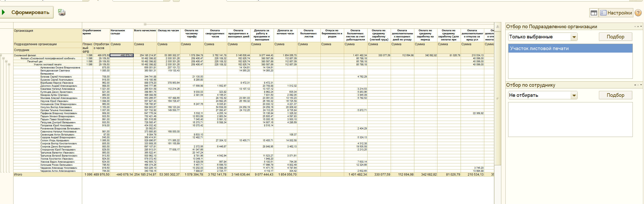Collapse the Участок листовой печати tree group
The height and width of the screenshot is (204, 644).
(x=9, y=64)
